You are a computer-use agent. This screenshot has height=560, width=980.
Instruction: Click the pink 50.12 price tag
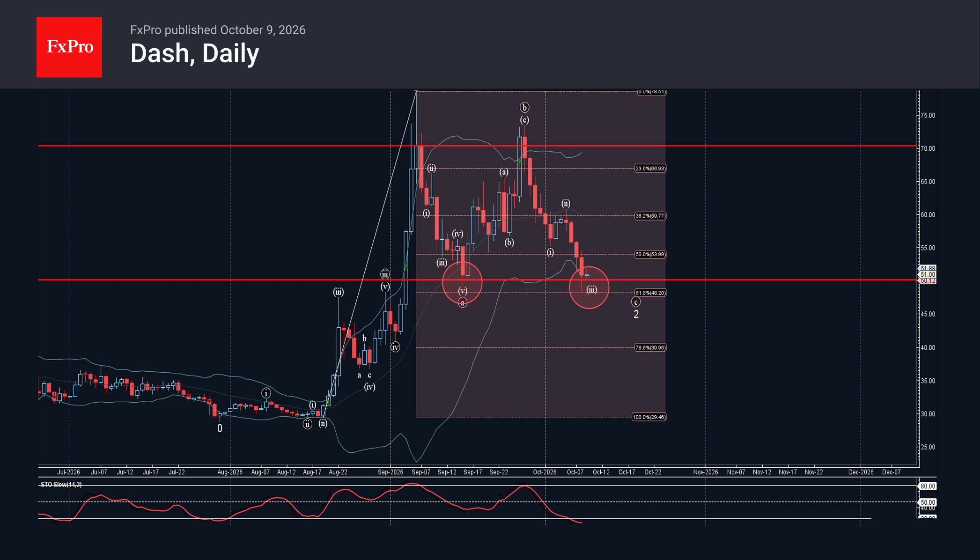point(927,281)
